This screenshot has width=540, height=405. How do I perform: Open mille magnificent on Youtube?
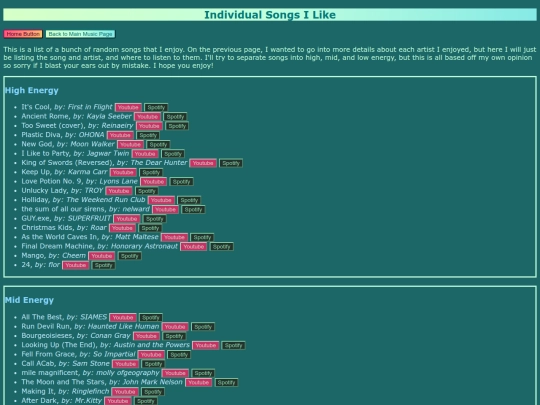(x=175, y=373)
